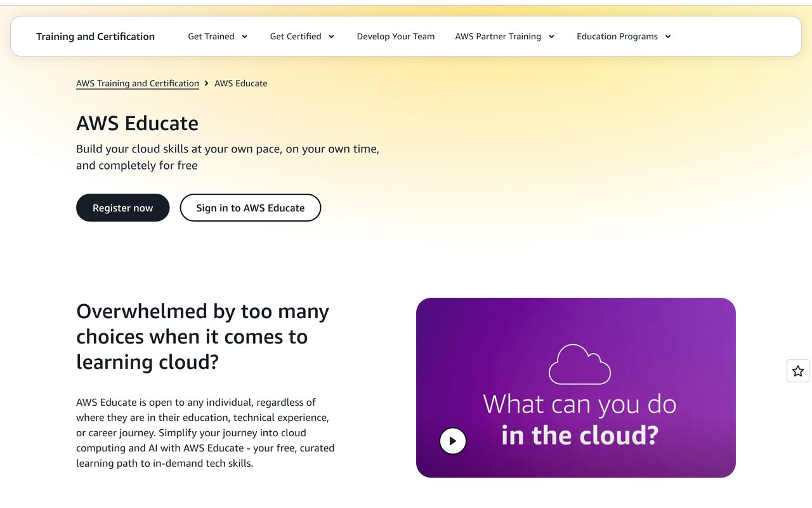The height and width of the screenshot is (508, 812).
Task: Click the 'AWS Educate is open to any individual' paragraph
Action: (206, 432)
